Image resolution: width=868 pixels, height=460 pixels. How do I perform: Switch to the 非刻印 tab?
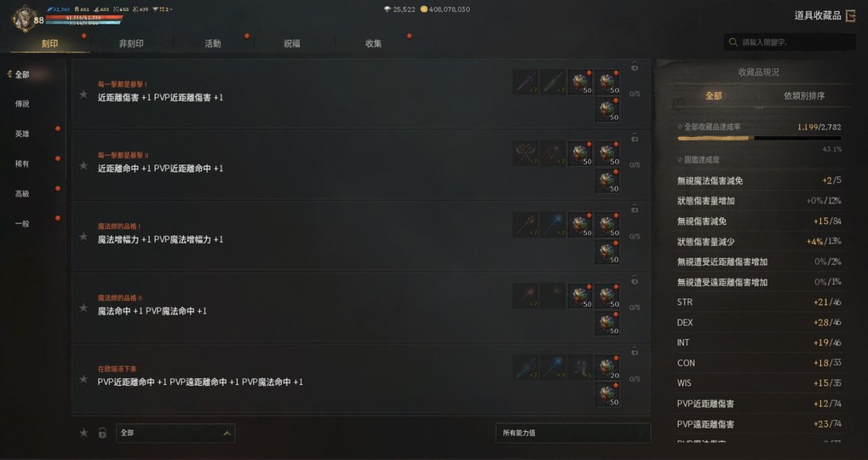click(131, 43)
